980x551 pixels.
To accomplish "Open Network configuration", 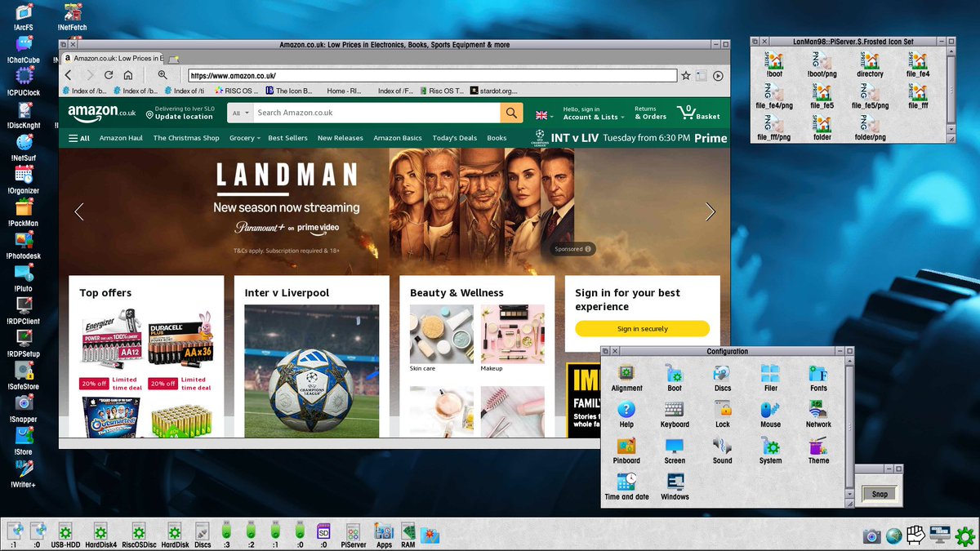I will coord(818,414).
